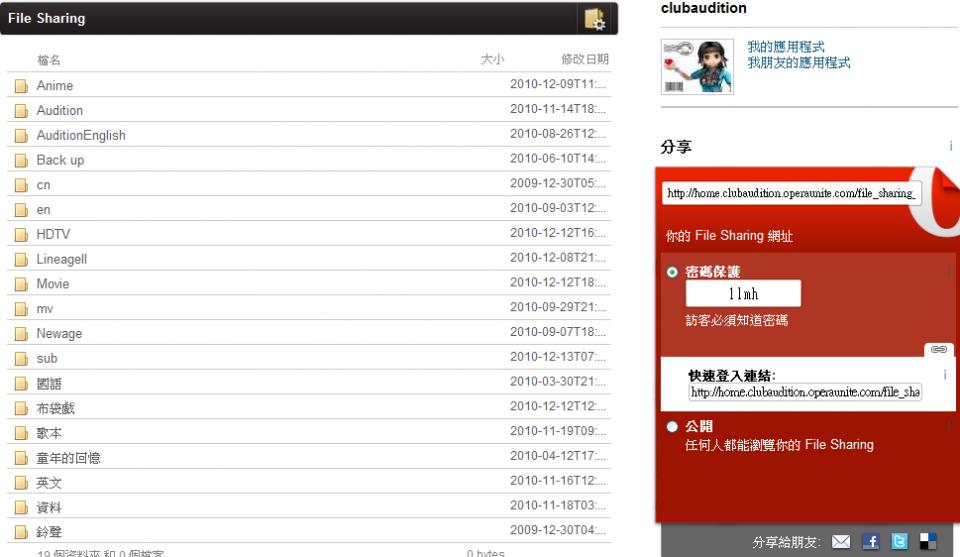Click the File Sharing URL field
Viewport: 960px width, 557px height.
[x=791, y=193]
